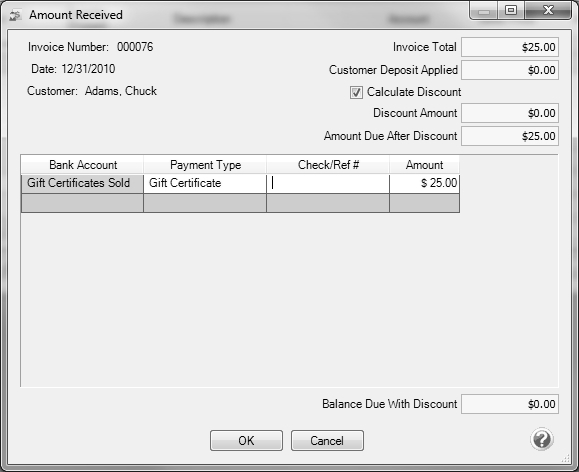Click the Bank Account column header
The image size is (579, 472).
tap(82, 165)
